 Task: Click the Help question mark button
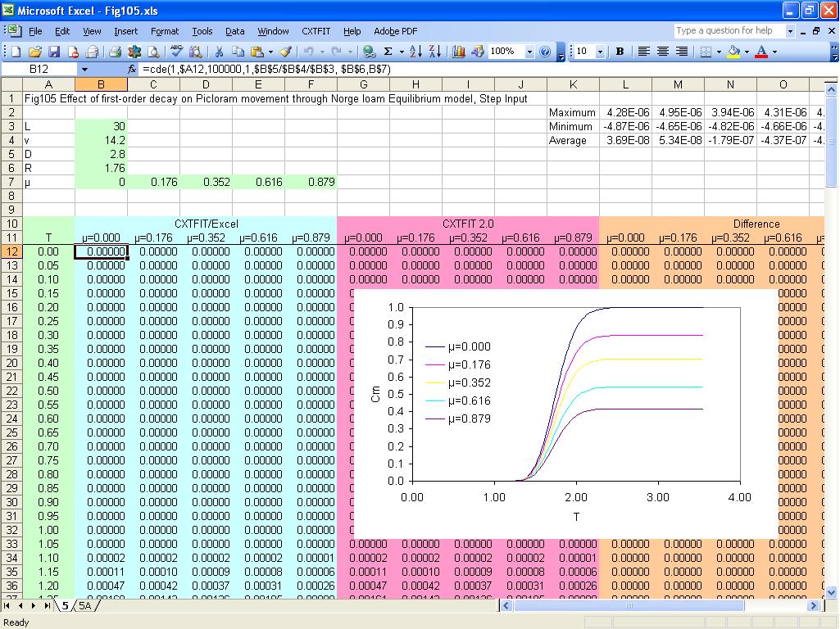(x=543, y=51)
